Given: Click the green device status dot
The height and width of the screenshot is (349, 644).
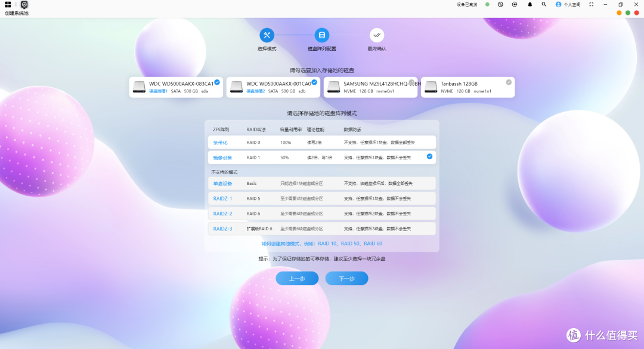Looking at the screenshot, I should click(487, 5).
